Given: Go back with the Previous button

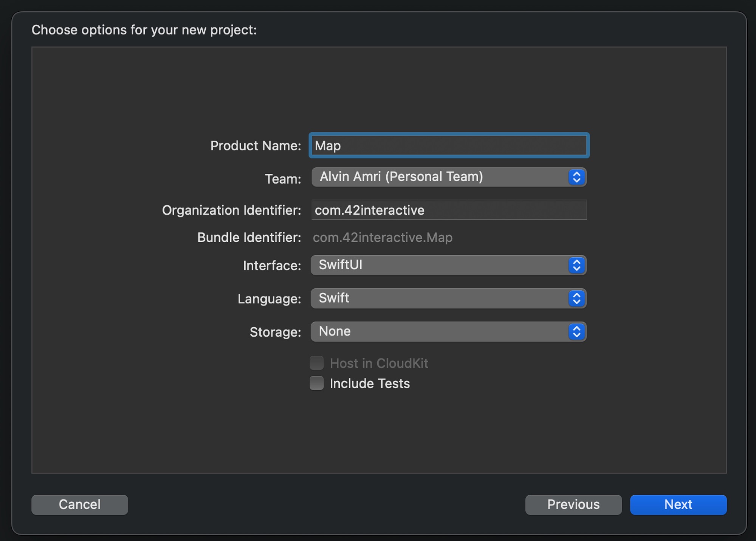Looking at the screenshot, I should point(573,505).
